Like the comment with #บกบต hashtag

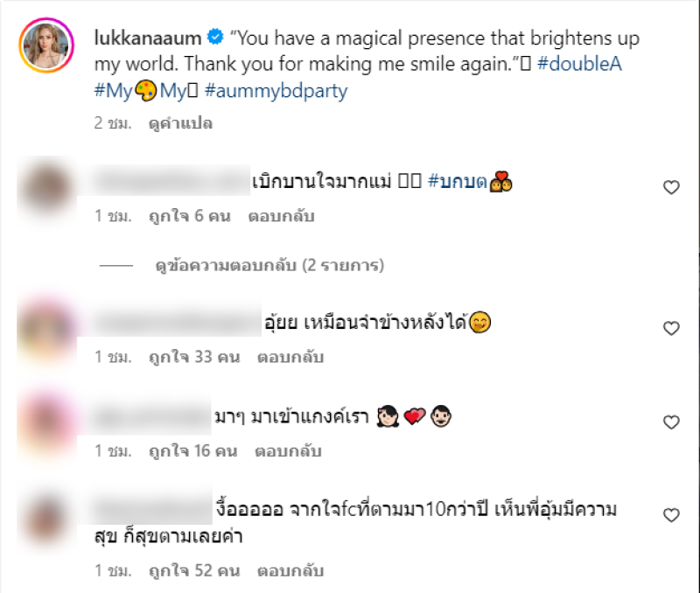click(x=671, y=187)
